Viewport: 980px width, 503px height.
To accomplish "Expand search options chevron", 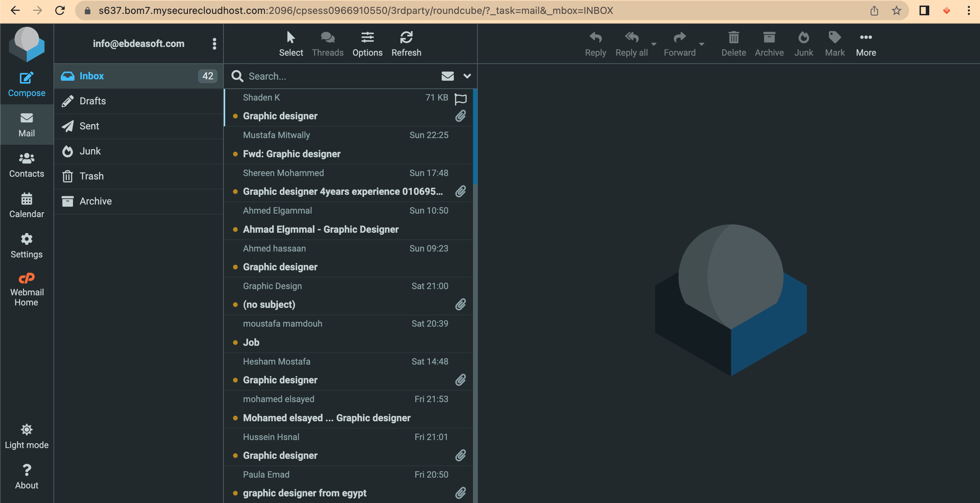I will [x=467, y=76].
